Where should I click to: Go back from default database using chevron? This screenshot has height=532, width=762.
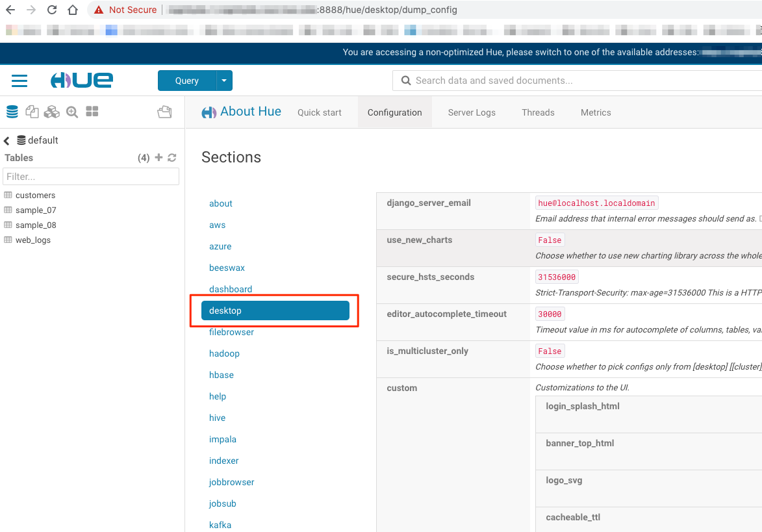click(x=7, y=140)
